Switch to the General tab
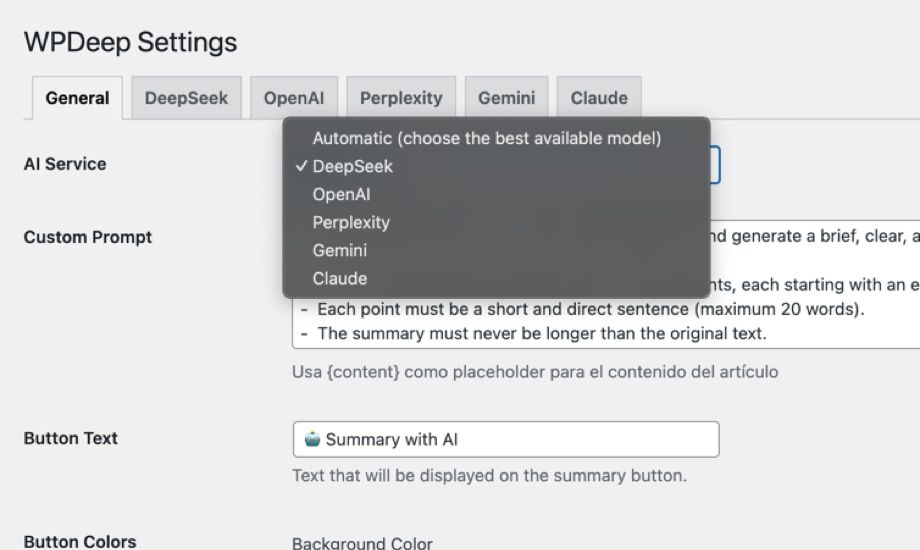Viewport: 920px width, 550px height. coord(77,98)
